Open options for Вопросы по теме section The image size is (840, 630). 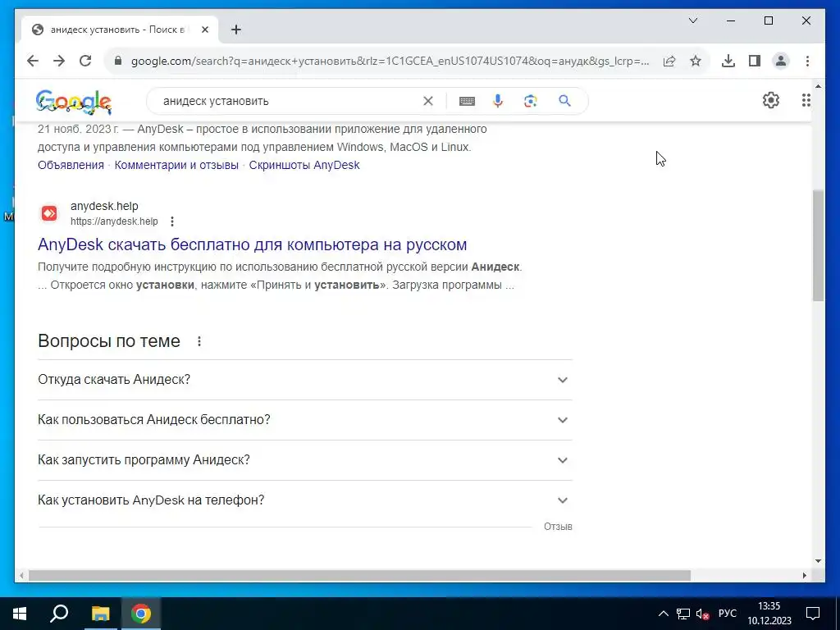pos(199,341)
